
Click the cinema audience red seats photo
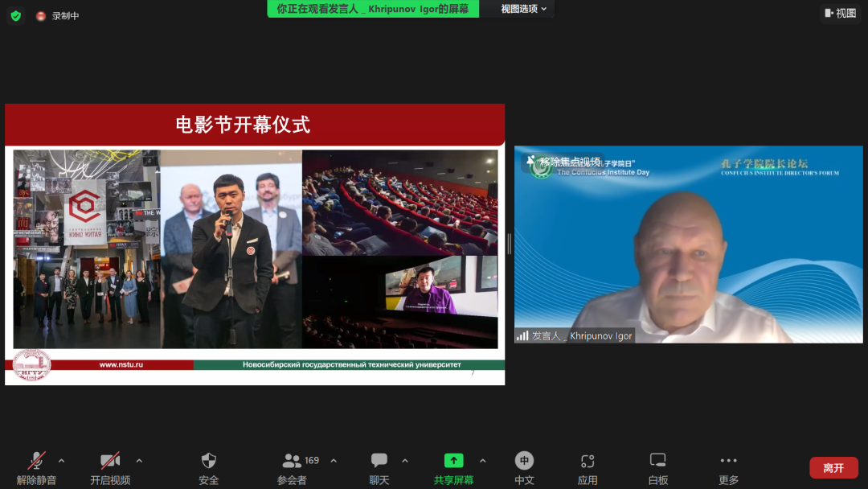pos(399,203)
